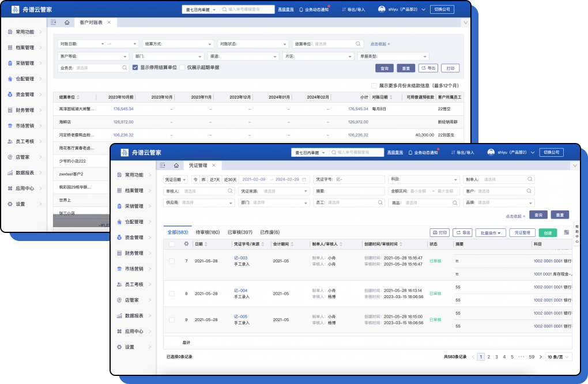Switch to the 已作废(6) tab

269,232
